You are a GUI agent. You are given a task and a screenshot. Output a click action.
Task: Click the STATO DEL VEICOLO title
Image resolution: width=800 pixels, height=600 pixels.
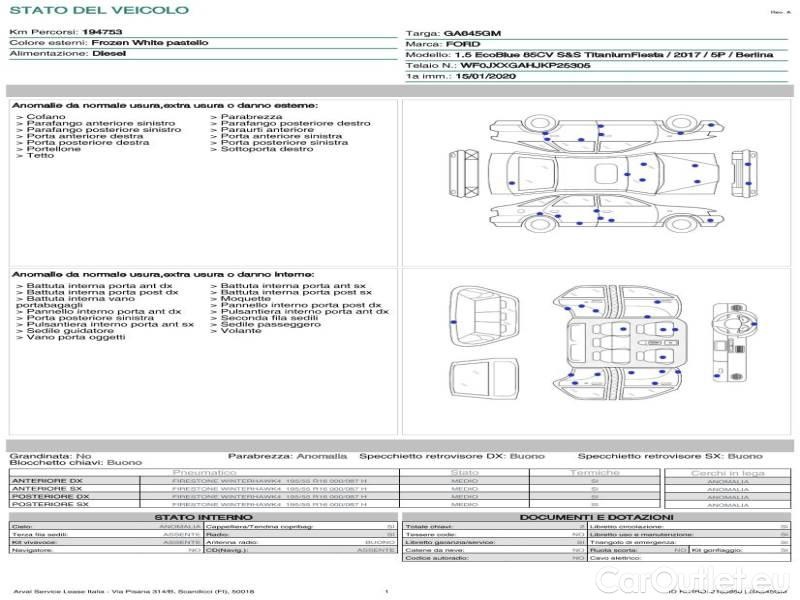pyautogui.click(x=98, y=11)
